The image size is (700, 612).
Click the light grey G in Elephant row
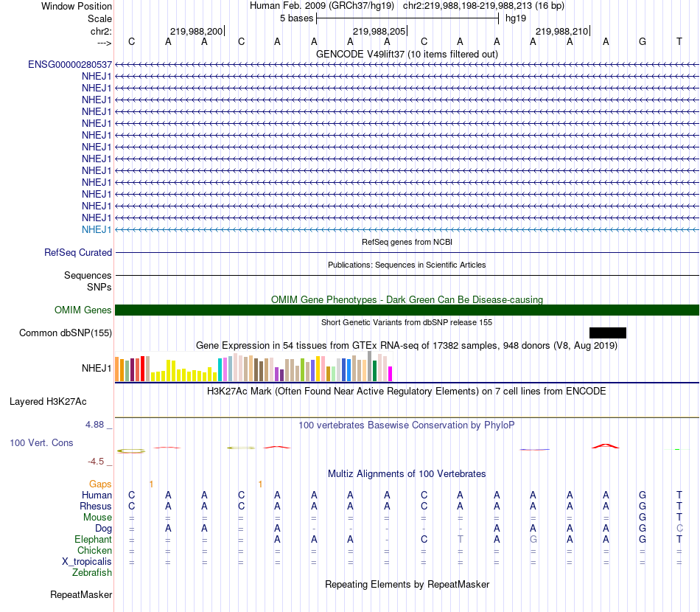[x=533, y=539]
